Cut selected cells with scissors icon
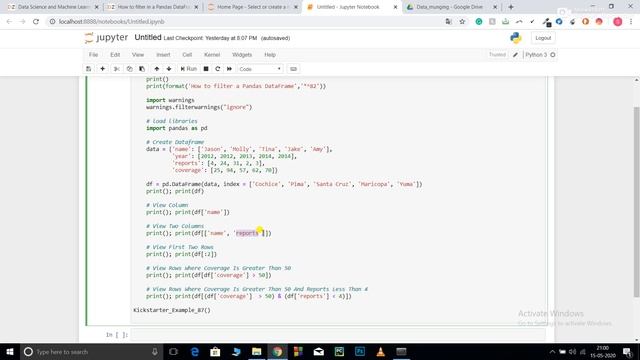This screenshot has height=360, width=640. [117, 69]
